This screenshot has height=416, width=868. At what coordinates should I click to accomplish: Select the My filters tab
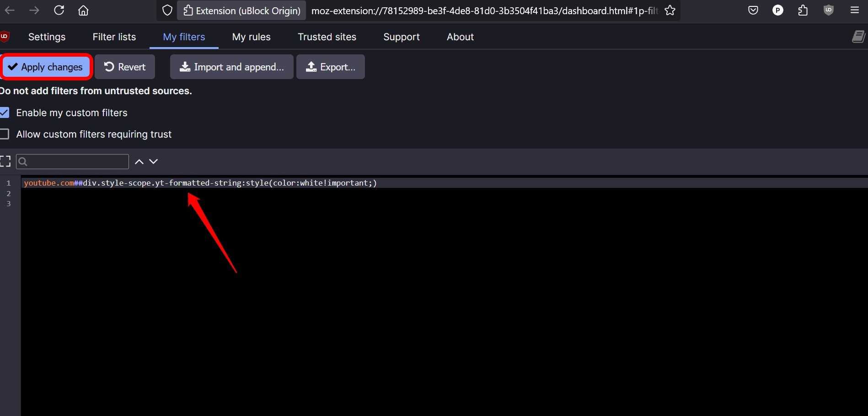tap(184, 37)
